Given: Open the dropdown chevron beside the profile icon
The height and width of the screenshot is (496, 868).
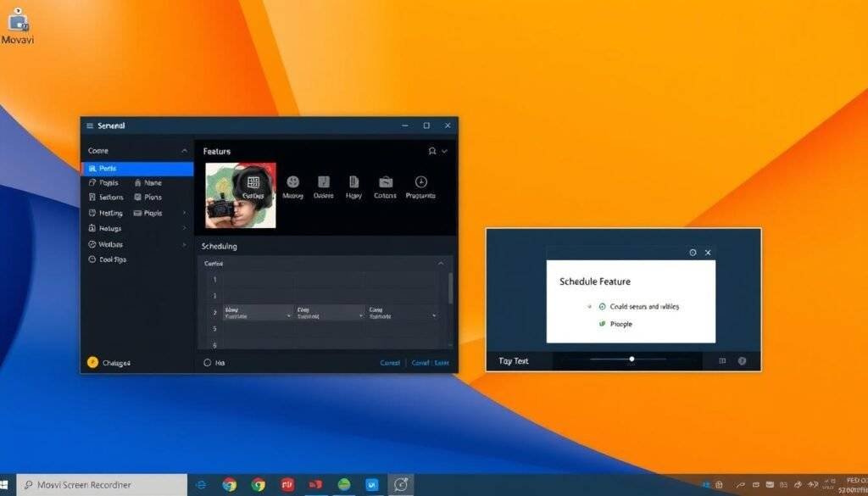Looking at the screenshot, I should click(x=444, y=151).
